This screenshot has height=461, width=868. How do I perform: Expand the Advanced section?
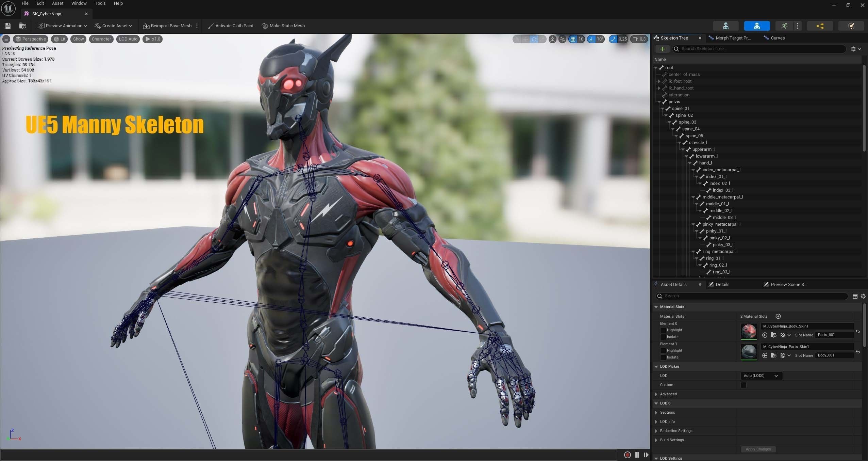[x=656, y=394]
